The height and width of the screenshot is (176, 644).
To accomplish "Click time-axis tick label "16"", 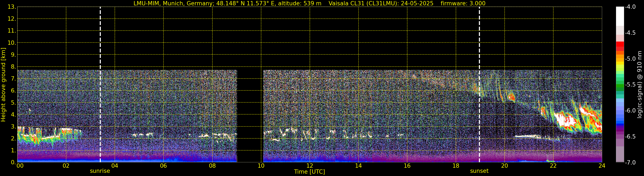I will tap(407, 166).
